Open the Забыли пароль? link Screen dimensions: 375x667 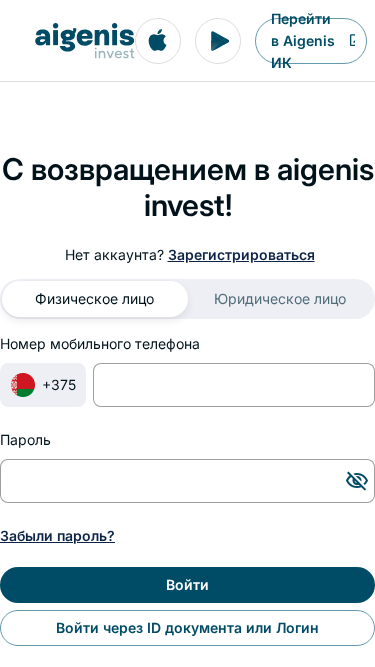tap(57, 536)
